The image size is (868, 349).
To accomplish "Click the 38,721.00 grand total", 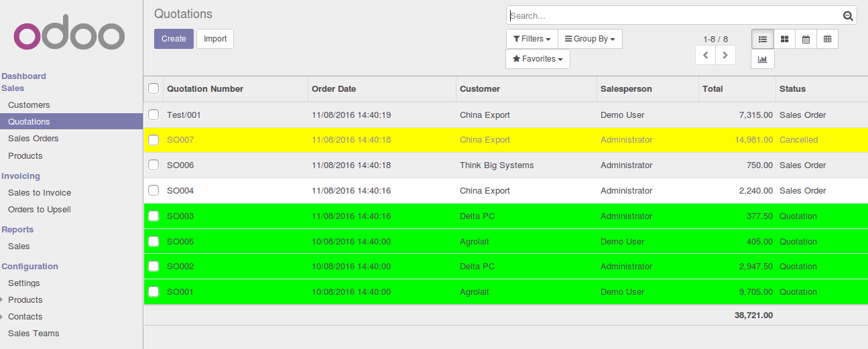I will 753,315.
